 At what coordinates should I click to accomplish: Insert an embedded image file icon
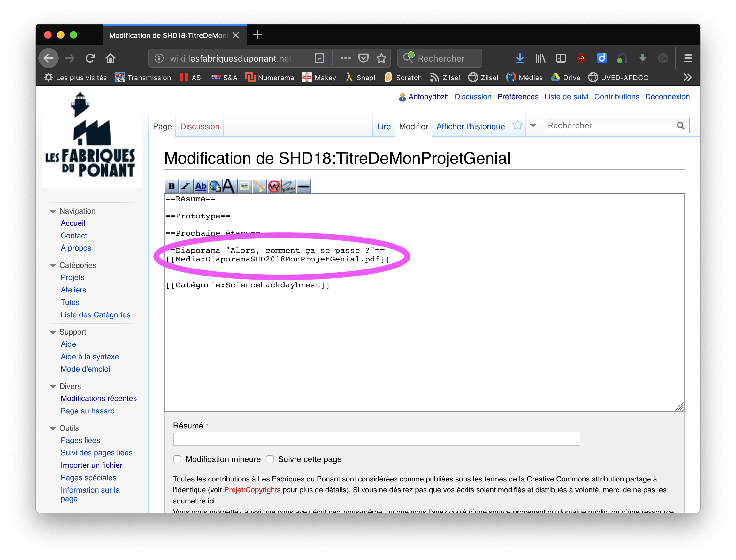pos(244,186)
